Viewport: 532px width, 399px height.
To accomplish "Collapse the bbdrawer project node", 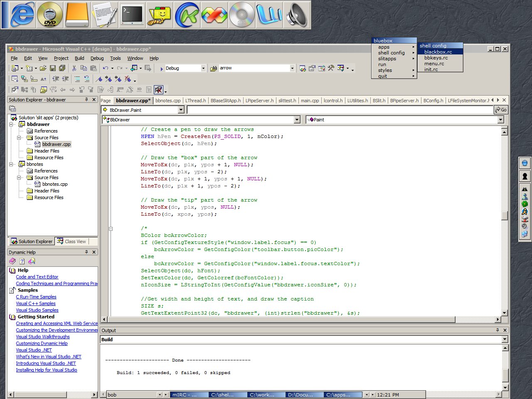I will [x=12, y=124].
